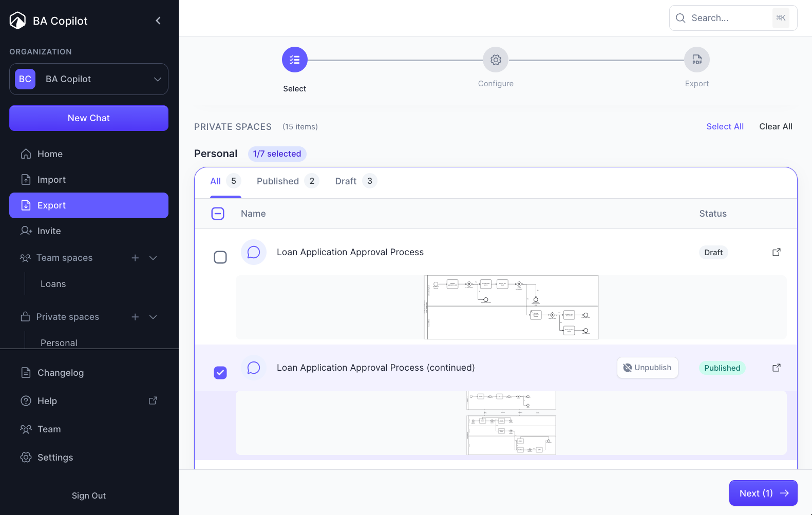Collapse the Private spaces section
Screen dimensions: 812x515
153,317
